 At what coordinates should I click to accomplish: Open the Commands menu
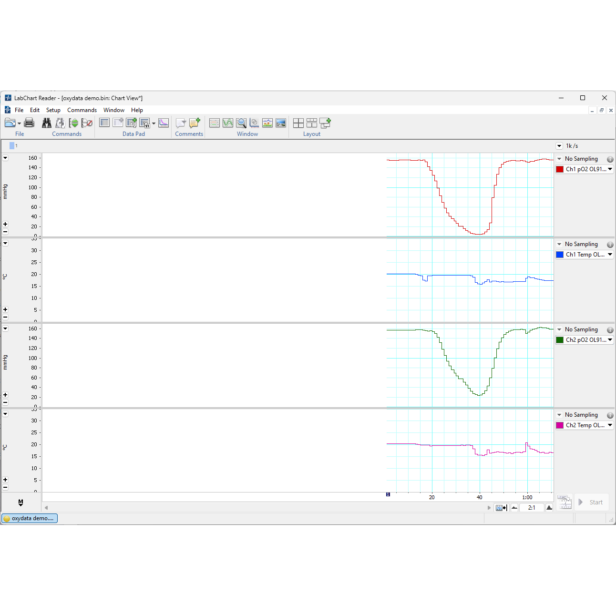(x=82, y=110)
